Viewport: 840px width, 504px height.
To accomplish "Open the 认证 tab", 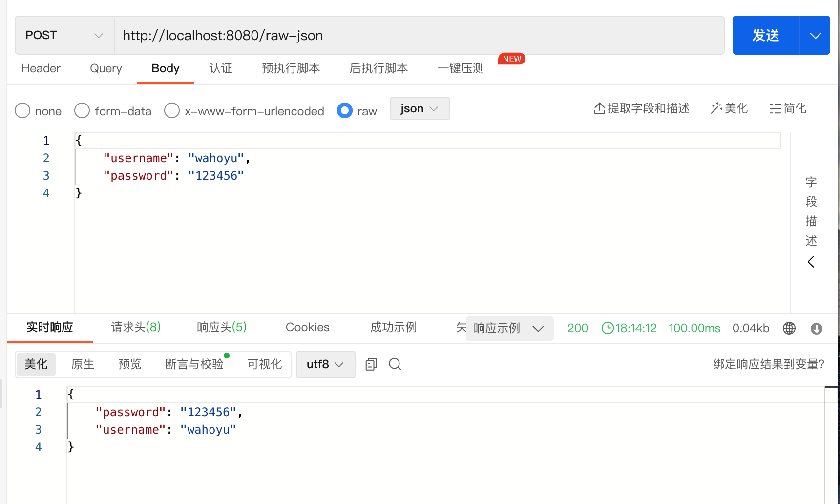I will [x=221, y=68].
